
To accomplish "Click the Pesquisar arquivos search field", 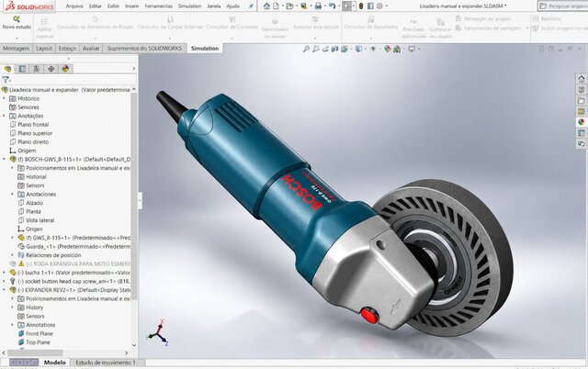I will (x=563, y=6).
